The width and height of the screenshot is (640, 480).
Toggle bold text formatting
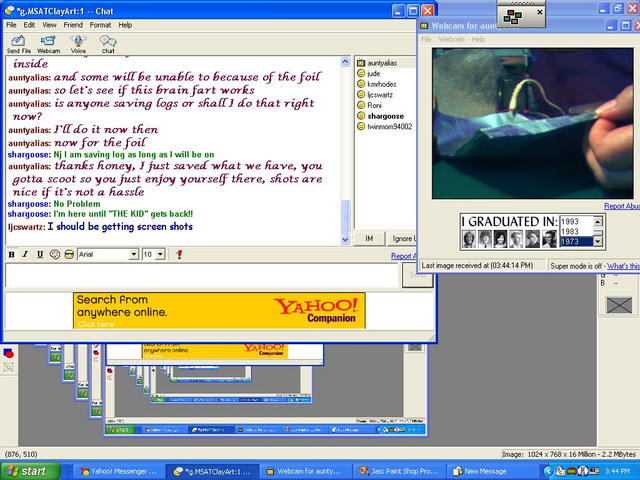(11, 254)
